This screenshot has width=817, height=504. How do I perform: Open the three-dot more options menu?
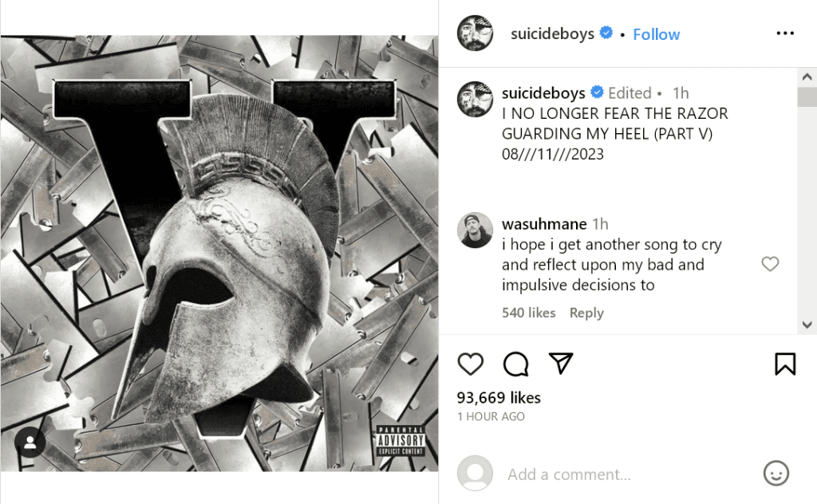coord(785,33)
